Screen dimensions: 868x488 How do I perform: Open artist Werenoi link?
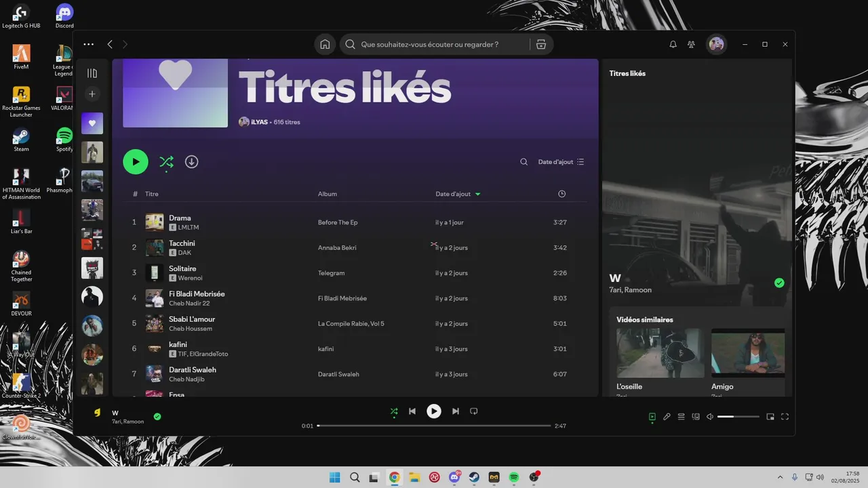[190, 278]
